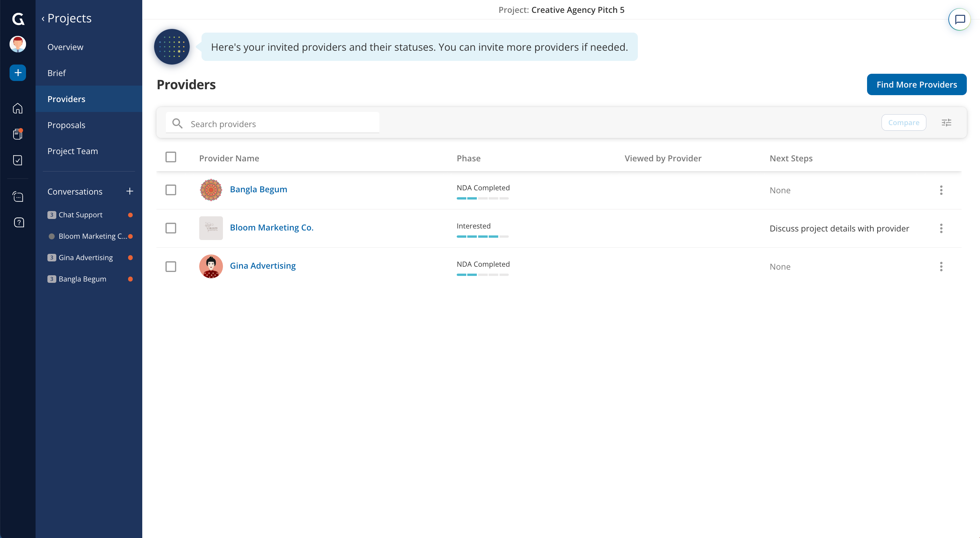Screen dimensions: 980x538
Task: Open three-dot menu for Bloom Marketing Co.
Action: click(941, 228)
